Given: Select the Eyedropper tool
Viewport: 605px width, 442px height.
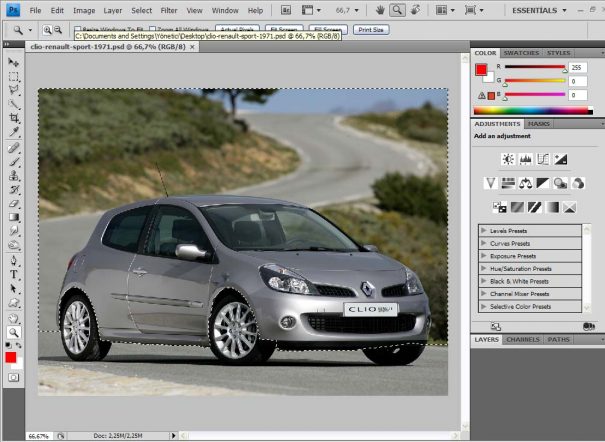Looking at the screenshot, I should pos(14,132).
